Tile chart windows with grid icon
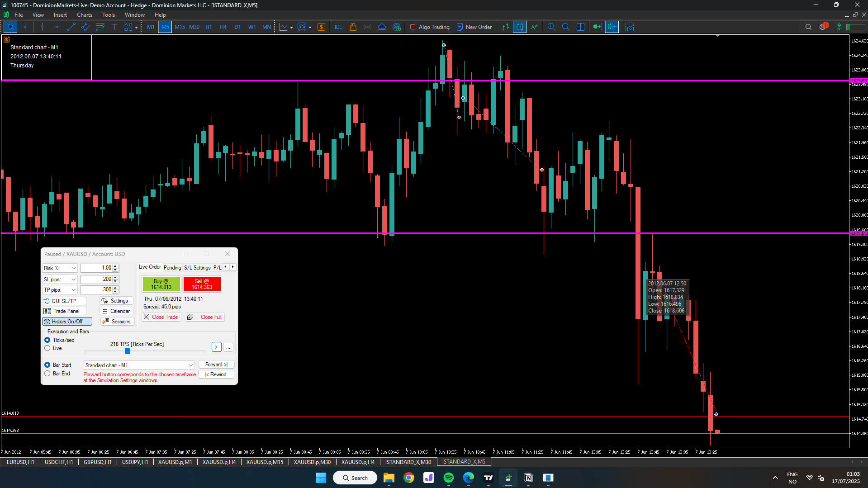The width and height of the screenshot is (868, 488). pos(580,27)
